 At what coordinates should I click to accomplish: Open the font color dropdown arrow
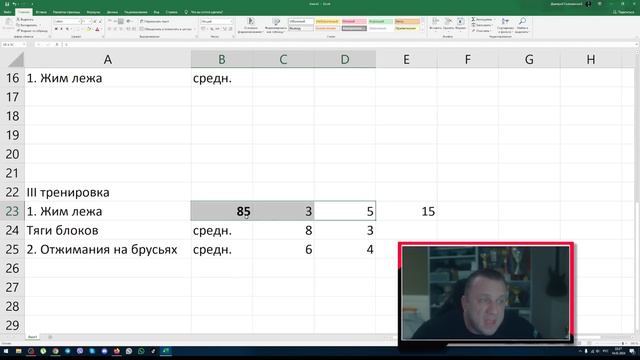coord(101,29)
